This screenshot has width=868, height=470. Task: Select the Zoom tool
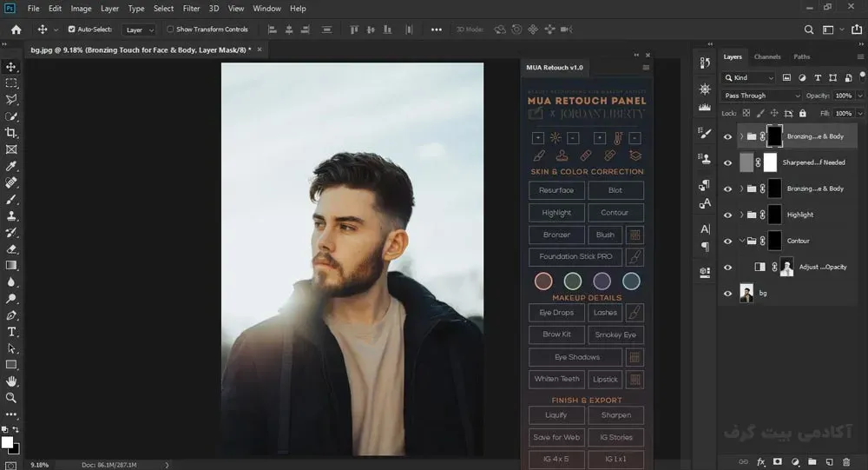[x=11, y=398]
